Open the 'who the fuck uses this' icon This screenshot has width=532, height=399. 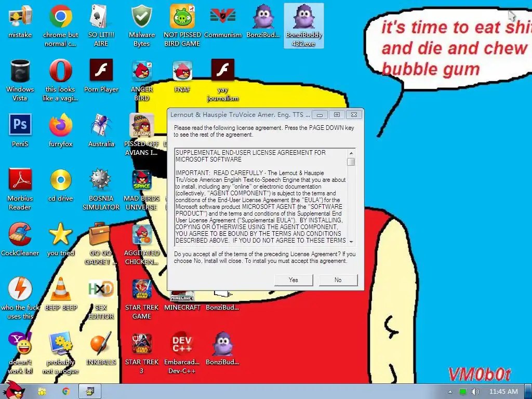tap(20, 298)
